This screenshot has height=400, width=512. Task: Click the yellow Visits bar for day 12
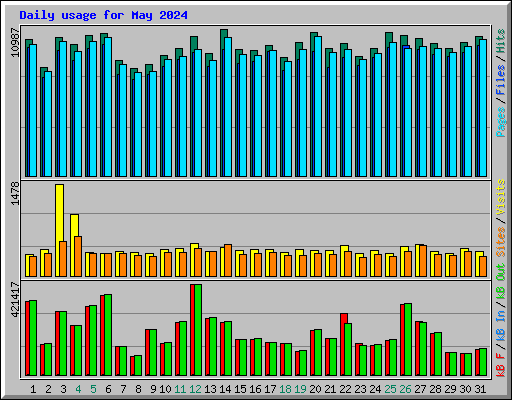[x=193, y=260]
